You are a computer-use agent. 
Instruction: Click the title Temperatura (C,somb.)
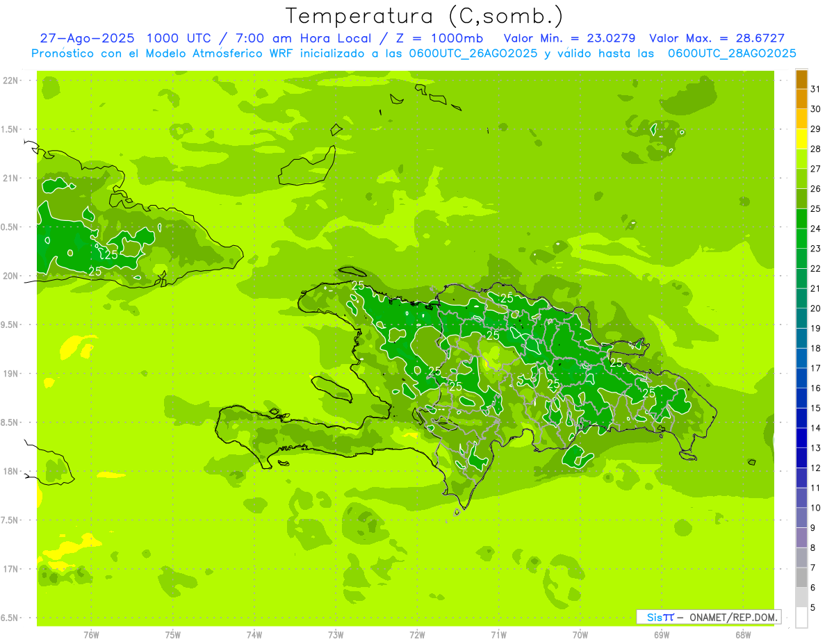click(x=425, y=16)
